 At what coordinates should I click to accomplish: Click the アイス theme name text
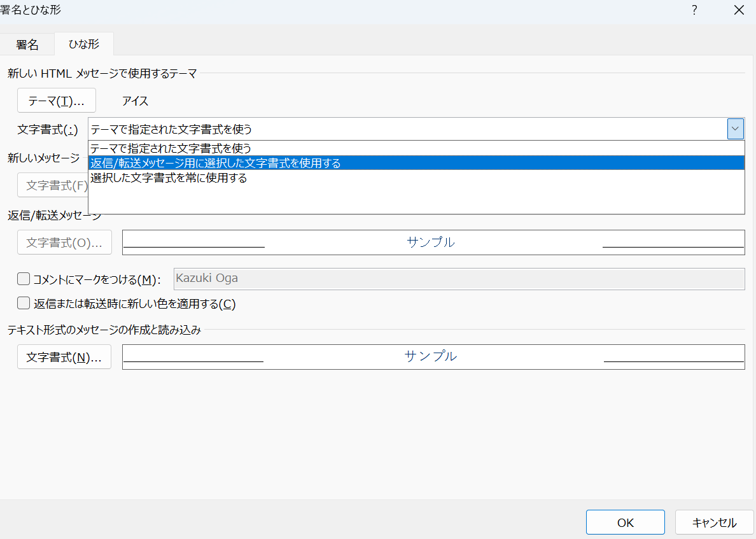[135, 101]
